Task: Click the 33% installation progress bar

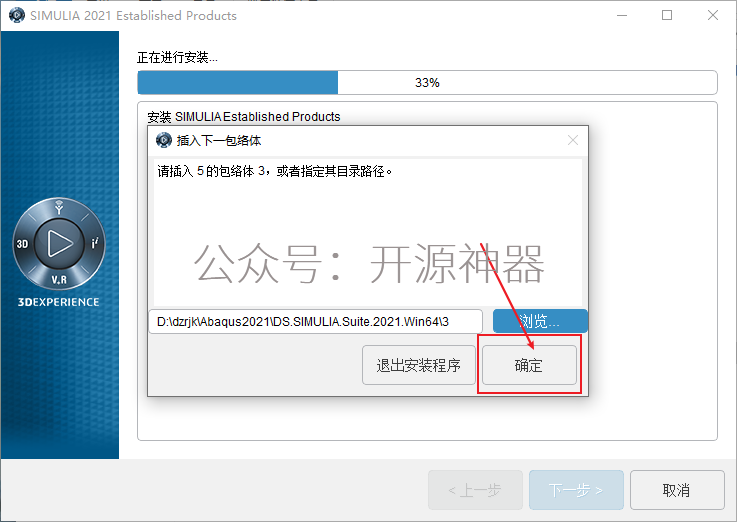Action: [427, 83]
